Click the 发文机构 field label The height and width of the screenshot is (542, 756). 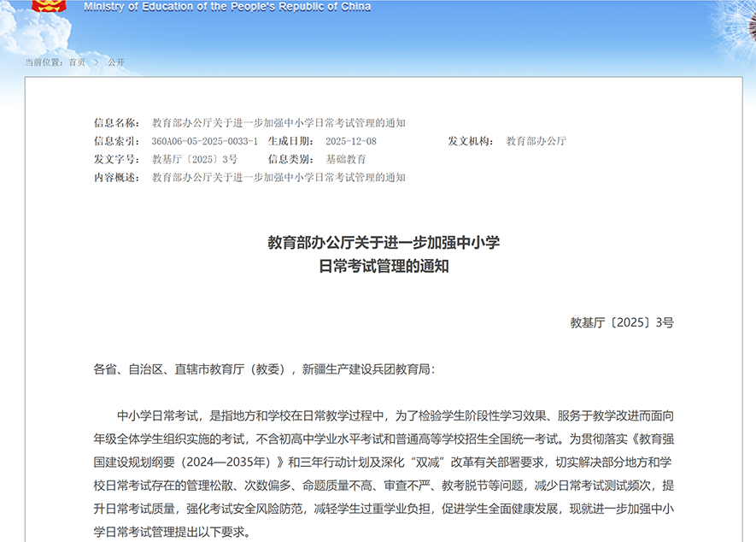coord(471,141)
